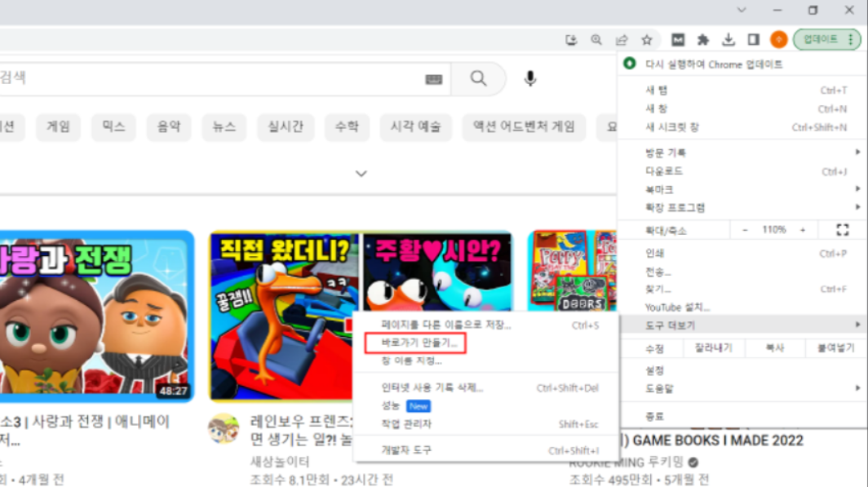The width and height of the screenshot is (868, 487).
Task: Open the 사랑과 전쟁 video thumbnail
Action: point(97,316)
